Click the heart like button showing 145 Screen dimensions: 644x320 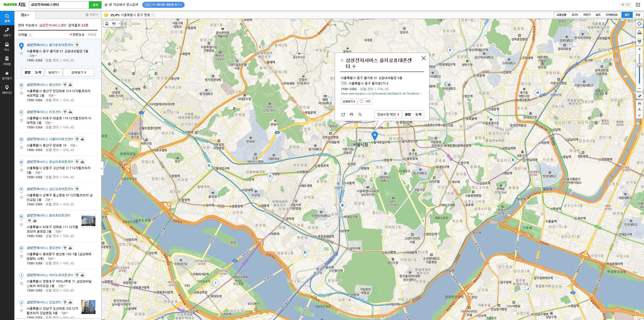coord(365,101)
